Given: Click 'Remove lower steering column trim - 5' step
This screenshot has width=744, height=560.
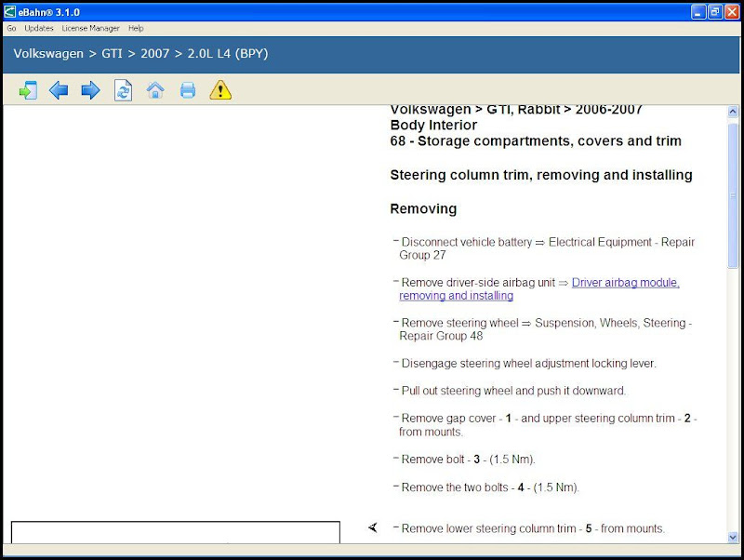Looking at the screenshot, I should click(533, 528).
